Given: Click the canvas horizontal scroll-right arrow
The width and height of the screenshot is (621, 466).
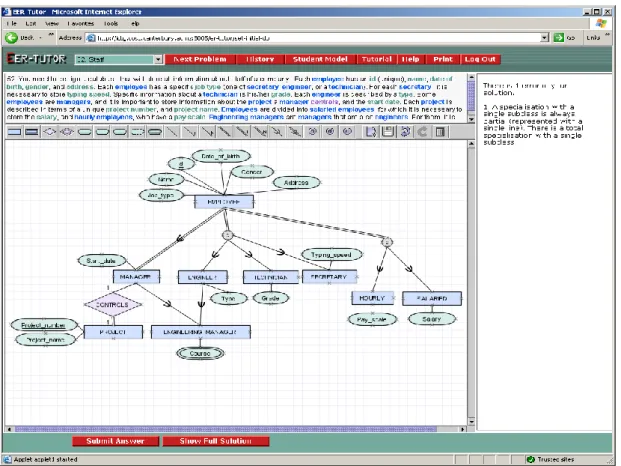Looking at the screenshot, I should pos(462,429).
